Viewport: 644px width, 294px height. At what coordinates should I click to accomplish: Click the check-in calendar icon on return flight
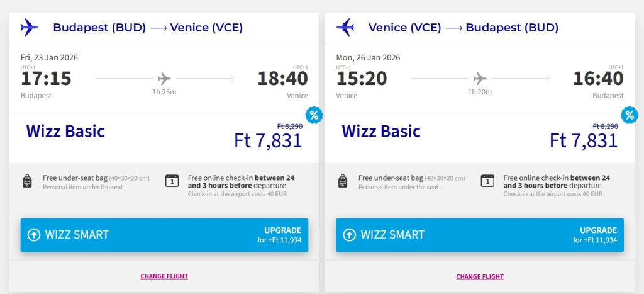click(487, 181)
